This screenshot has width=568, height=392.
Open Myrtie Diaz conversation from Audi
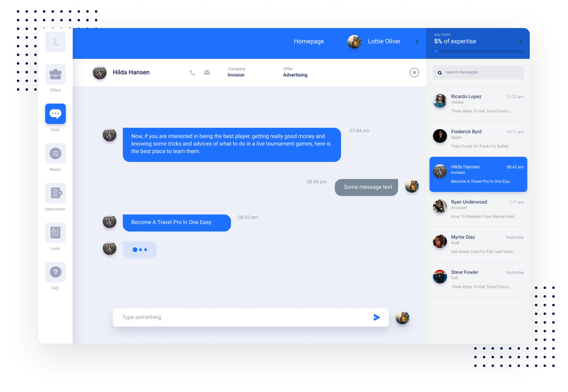point(478,244)
